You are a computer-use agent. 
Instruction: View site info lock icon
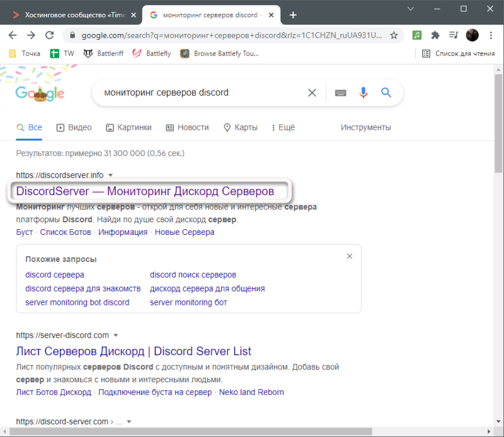(x=72, y=35)
